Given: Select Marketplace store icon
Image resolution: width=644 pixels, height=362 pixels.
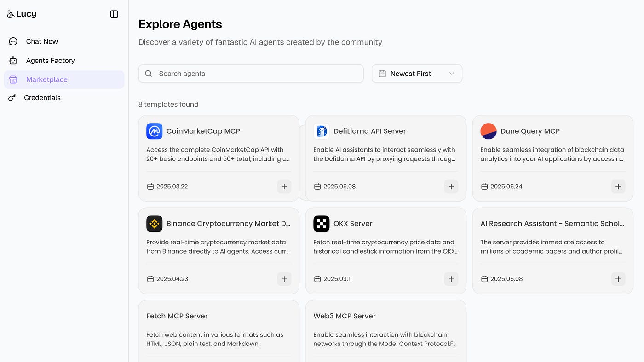Looking at the screenshot, I should [x=13, y=79].
